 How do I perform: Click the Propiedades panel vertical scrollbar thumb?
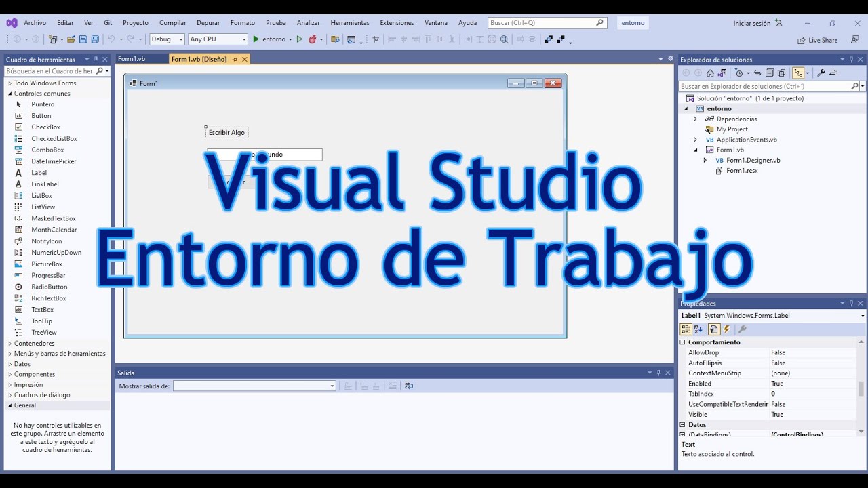pos(861,388)
